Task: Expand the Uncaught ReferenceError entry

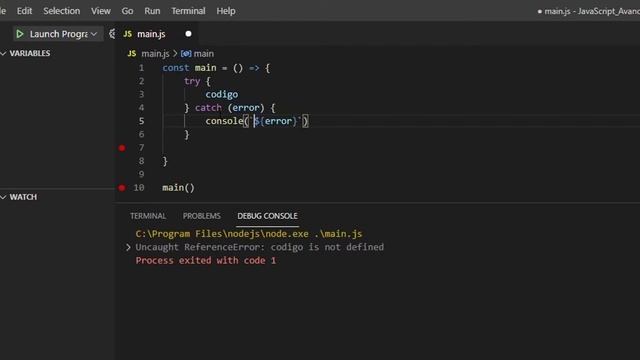Action: 128,247
